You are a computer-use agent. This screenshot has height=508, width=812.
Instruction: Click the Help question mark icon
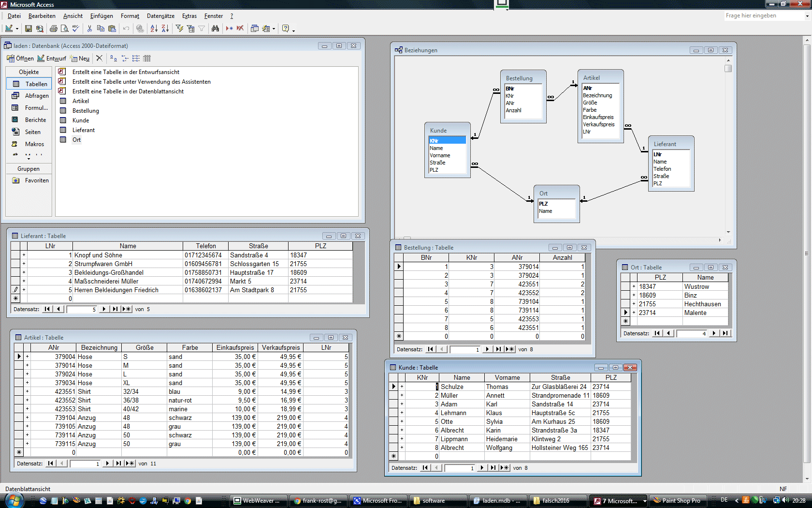coord(286,29)
